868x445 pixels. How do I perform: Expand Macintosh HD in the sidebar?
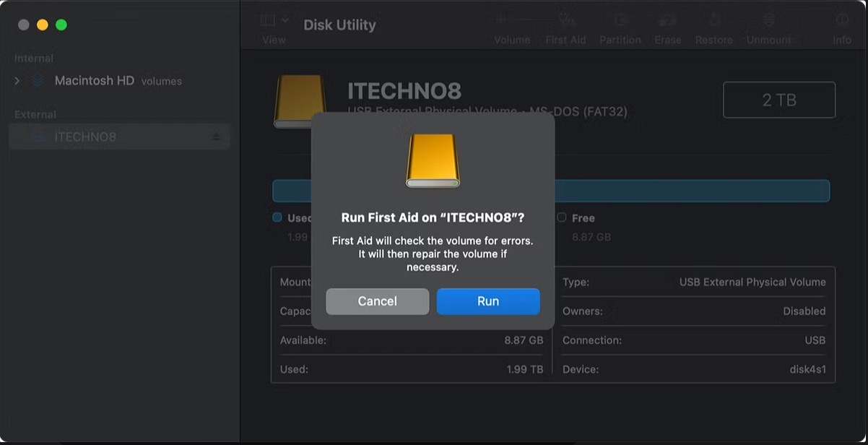click(x=16, y=80)
